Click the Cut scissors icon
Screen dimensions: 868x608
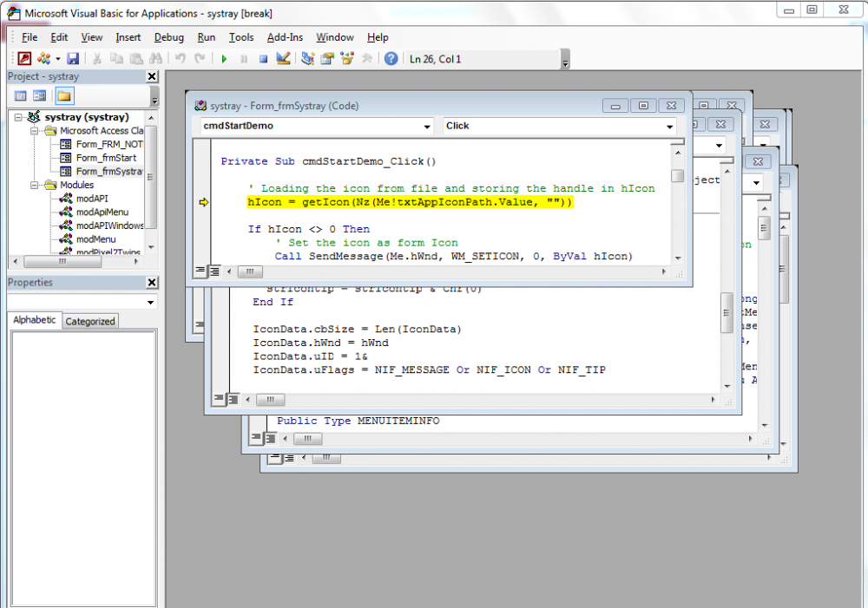tap(97, 59)
